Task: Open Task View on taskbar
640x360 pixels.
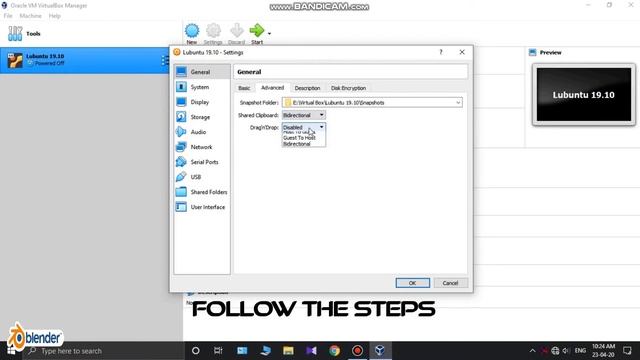Action: coord(218,351)
